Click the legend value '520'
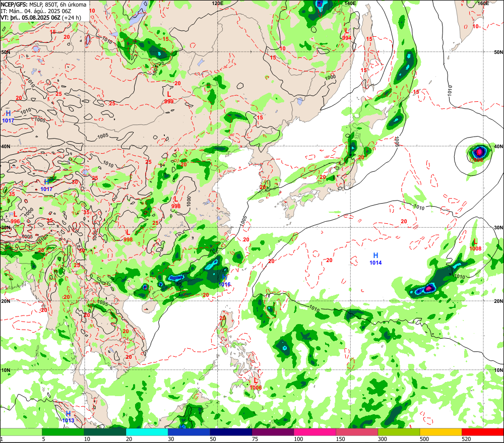Screen dimensions: 504x443 click(466, 439)
